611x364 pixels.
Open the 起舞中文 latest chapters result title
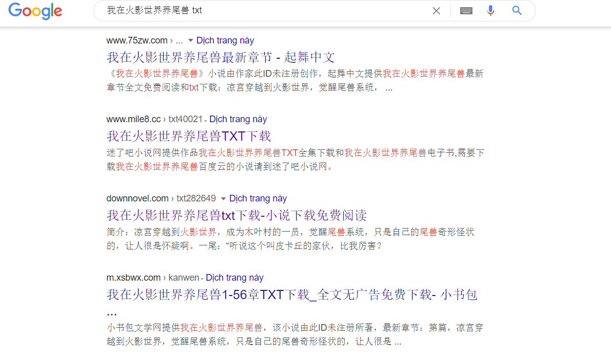(220, 57)
